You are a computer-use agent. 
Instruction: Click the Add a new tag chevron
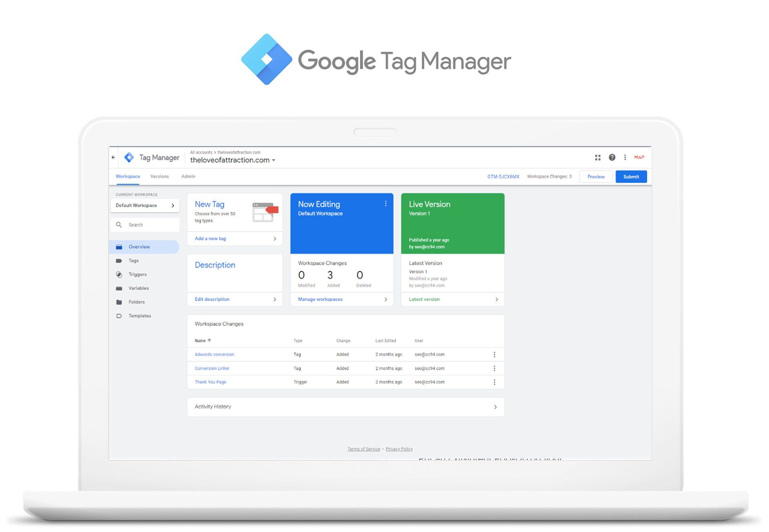coord(275,239)
